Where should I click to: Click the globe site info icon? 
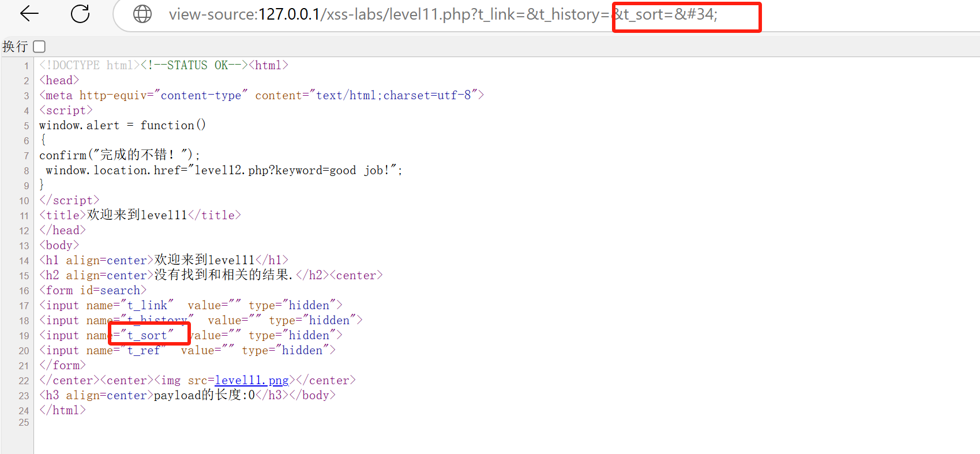pos(142,14)
